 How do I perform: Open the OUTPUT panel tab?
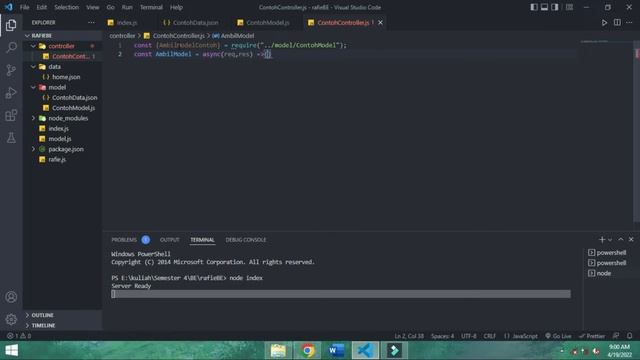(x=169, y=240)
